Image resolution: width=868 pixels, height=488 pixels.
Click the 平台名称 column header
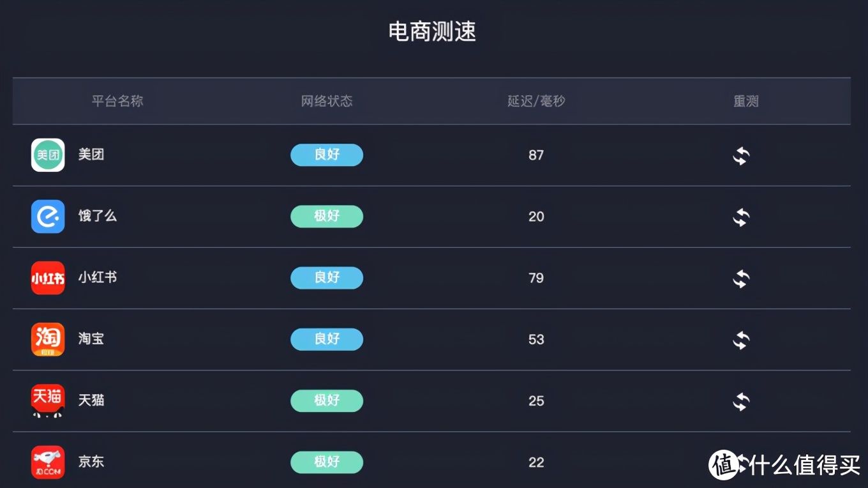pos(117,101)
